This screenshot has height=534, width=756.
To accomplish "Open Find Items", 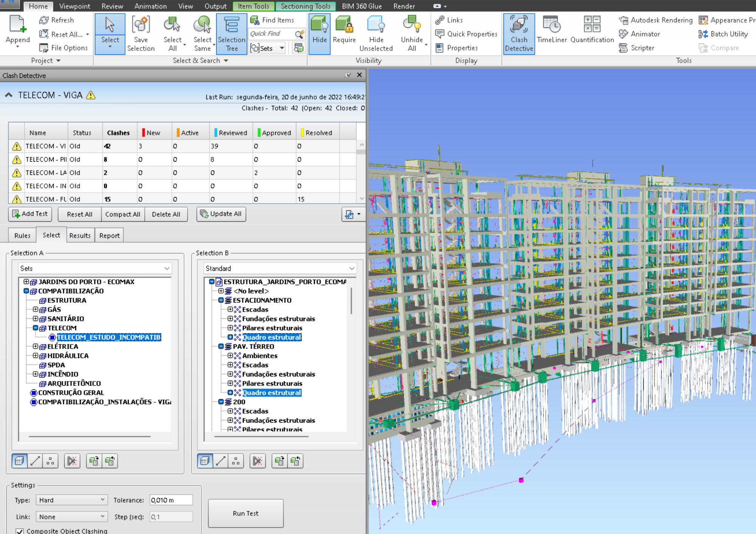I will (x=272, y=20).
